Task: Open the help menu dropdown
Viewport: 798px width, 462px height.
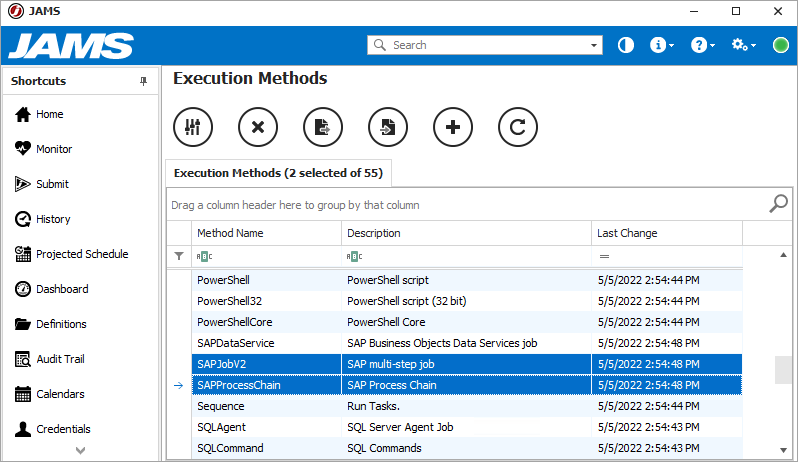Action: 702,45
